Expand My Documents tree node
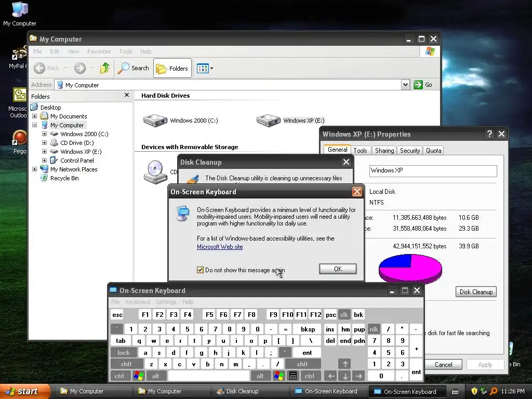532x399 pixels. [x=34, y=116]
